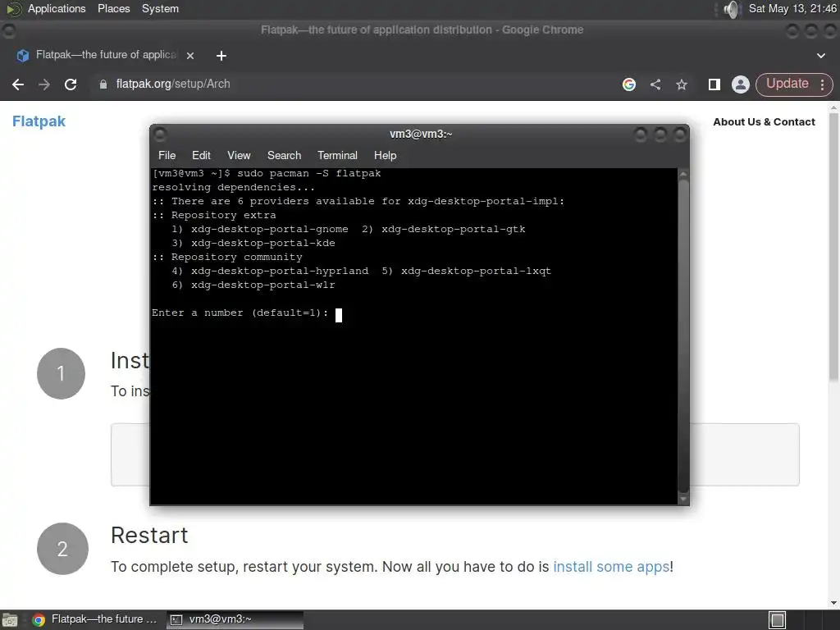Open the Places menu
Viewport: 840px width, 630px height.
113,8
